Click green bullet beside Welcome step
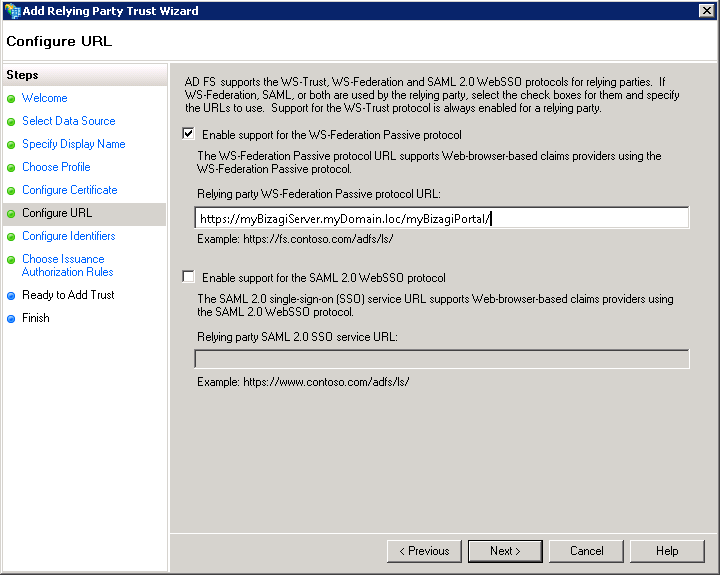The image size is (720, 575). tap(11, 99)
